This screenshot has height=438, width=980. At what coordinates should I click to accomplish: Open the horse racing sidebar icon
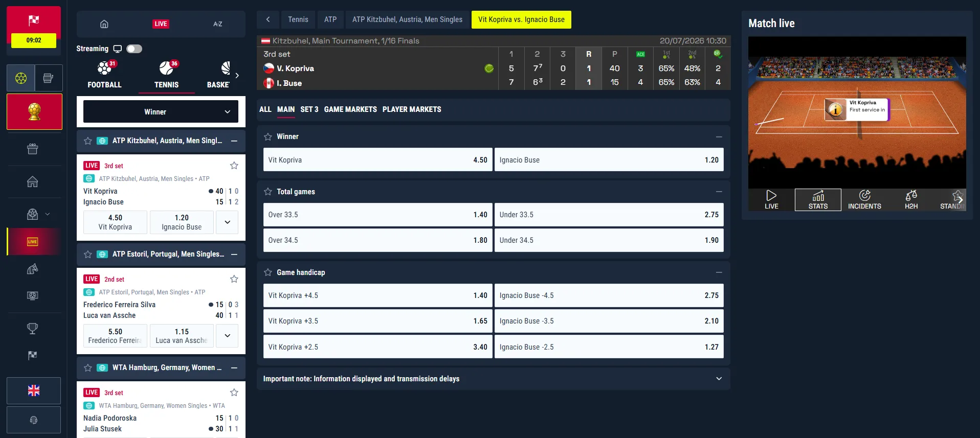tap(33, 269)
